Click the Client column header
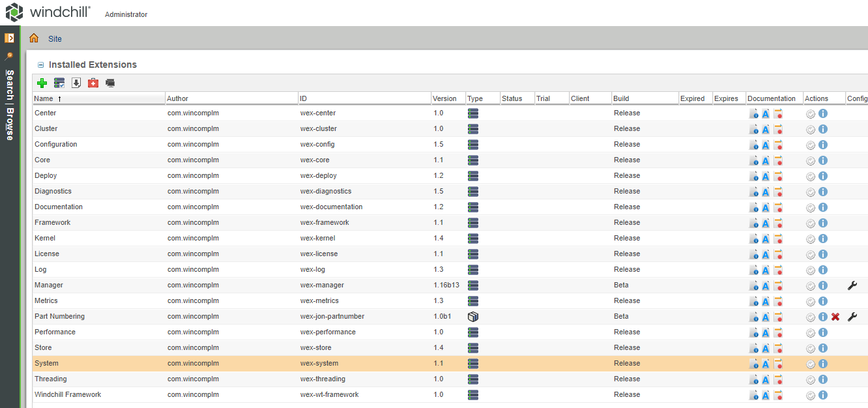Screen dimensions: 868x408 (590, 98)
